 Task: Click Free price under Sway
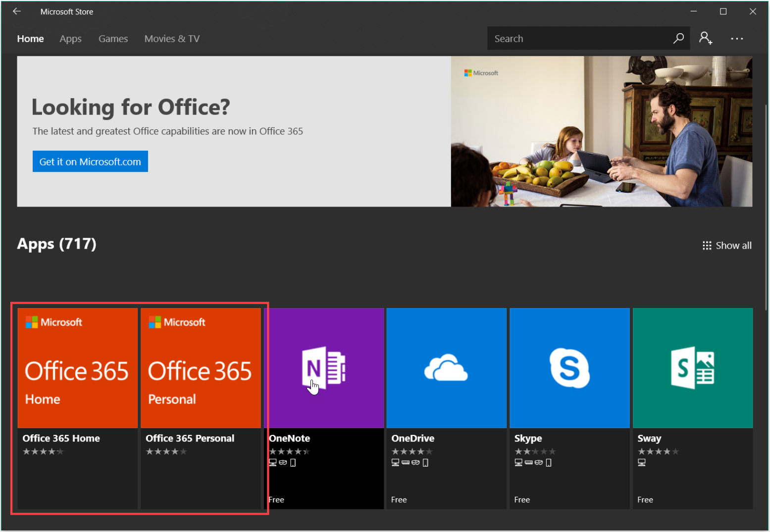(645, 500)
